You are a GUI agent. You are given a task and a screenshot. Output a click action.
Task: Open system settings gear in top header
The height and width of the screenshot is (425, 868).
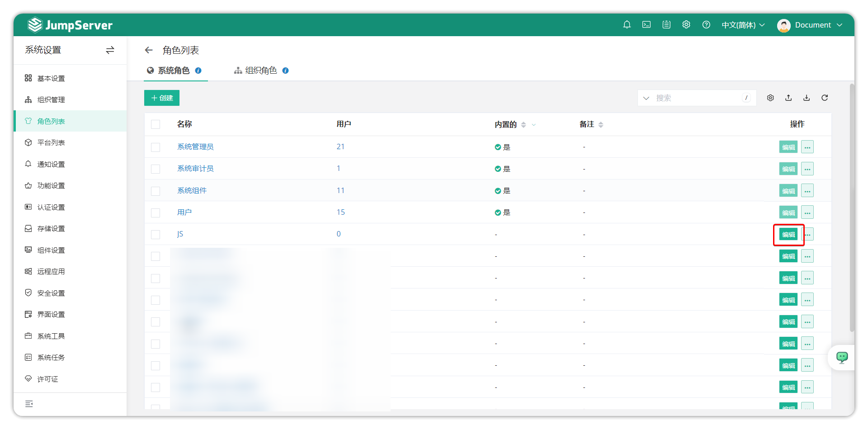686,25
